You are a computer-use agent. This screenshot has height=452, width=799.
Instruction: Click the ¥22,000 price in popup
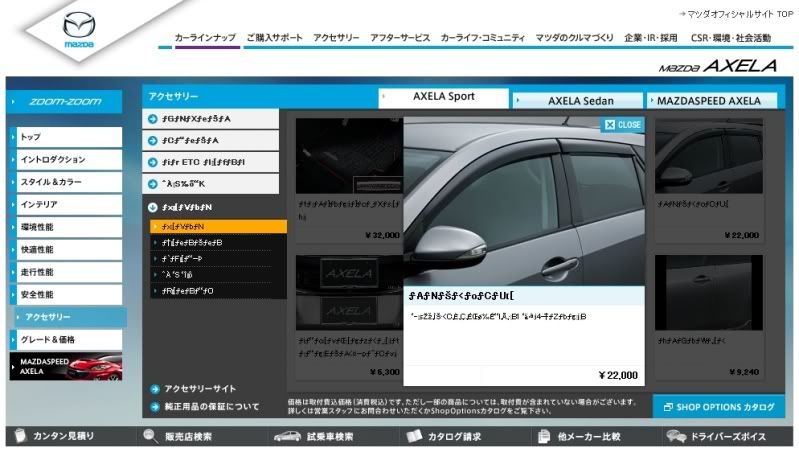coord(618,376)
